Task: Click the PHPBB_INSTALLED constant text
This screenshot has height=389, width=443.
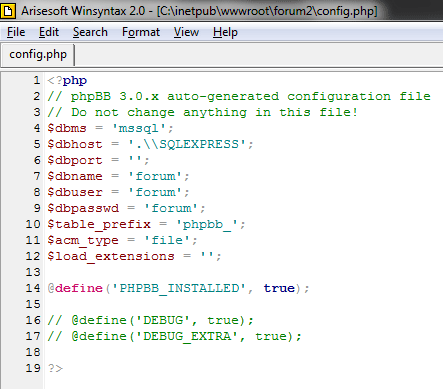Action: tap(179, 288)
